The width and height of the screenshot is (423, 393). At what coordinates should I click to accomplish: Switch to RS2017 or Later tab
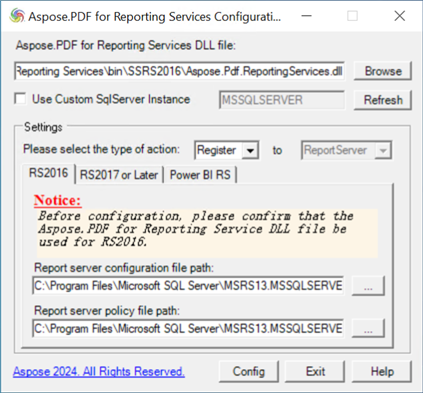tap(119, 175)
